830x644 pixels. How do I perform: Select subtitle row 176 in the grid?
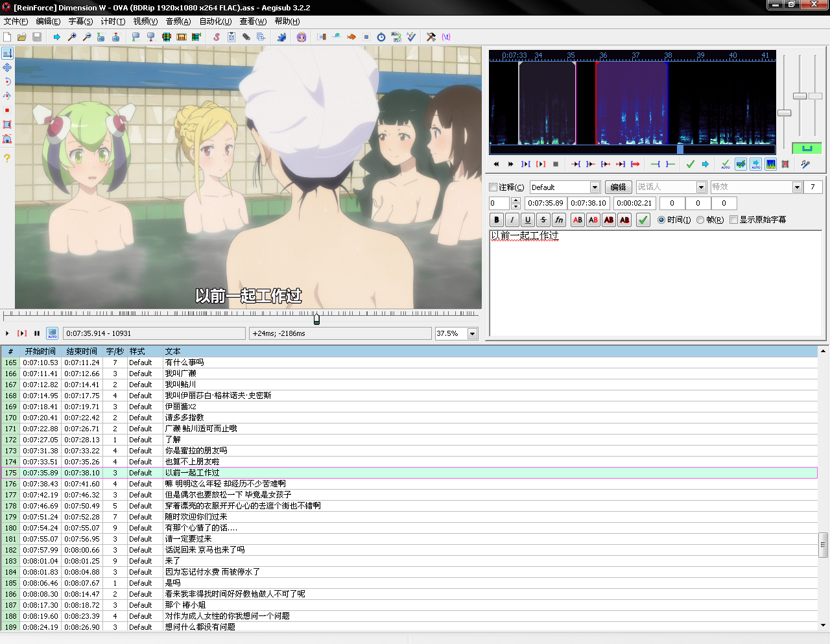409,484
